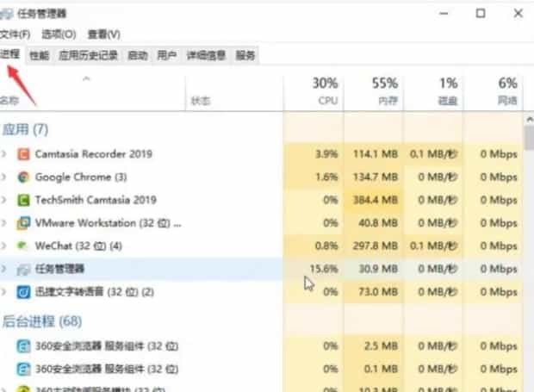Click the Google Chrome process icon
Screen dimensions: 534x392
pos(23,177)
